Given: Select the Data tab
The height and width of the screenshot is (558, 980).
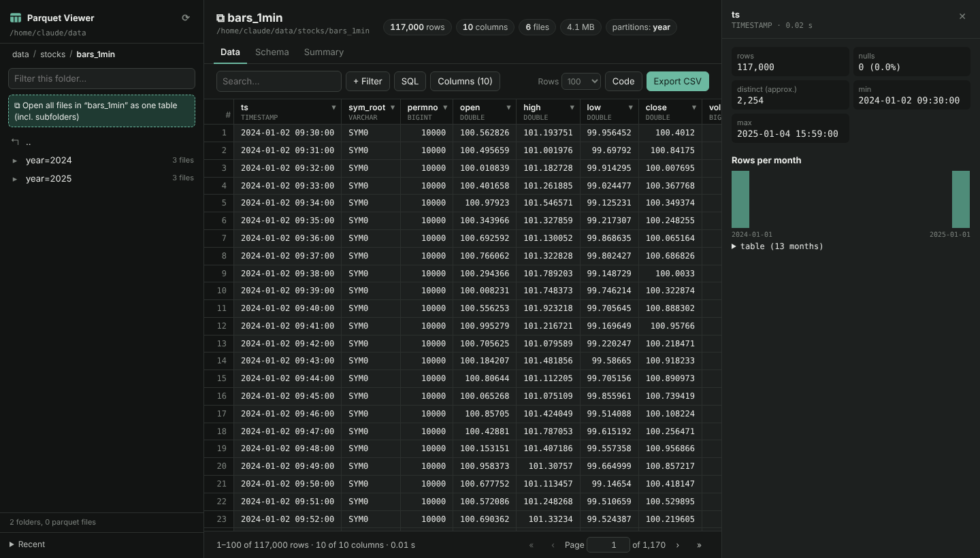Looking at the screenshot, I should pyautogui.click(x=230, y=52).
